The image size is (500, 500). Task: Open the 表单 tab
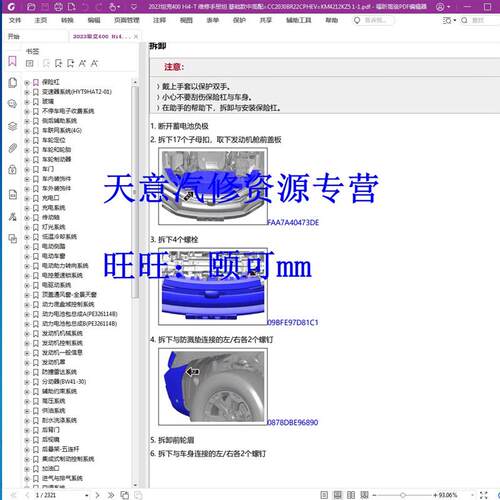point(212,20)
